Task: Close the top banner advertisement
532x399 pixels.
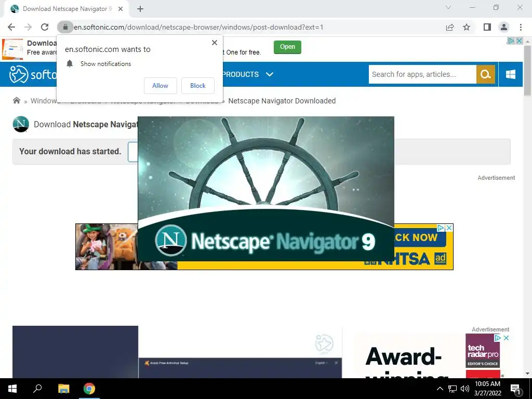Action: (519, 41)
